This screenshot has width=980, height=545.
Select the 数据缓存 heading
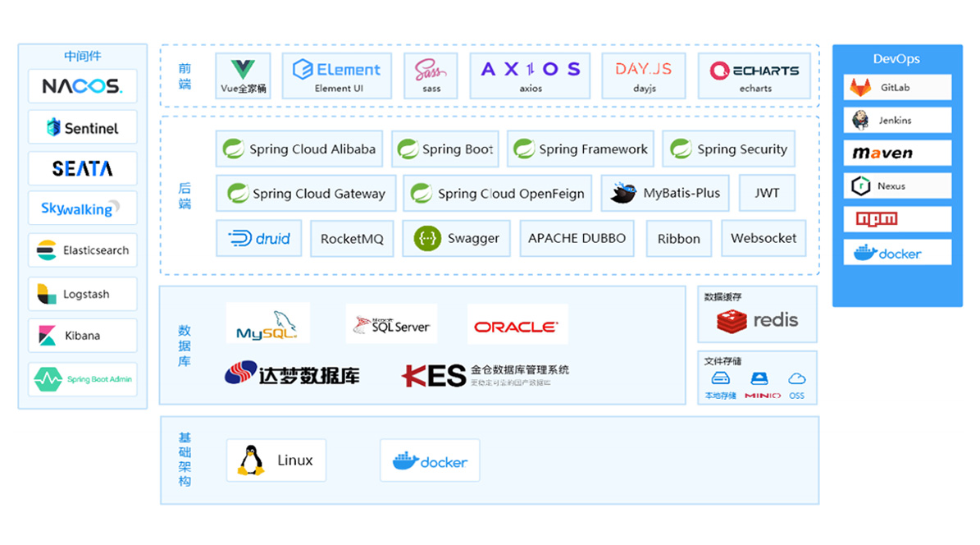[x=722, y=296]
